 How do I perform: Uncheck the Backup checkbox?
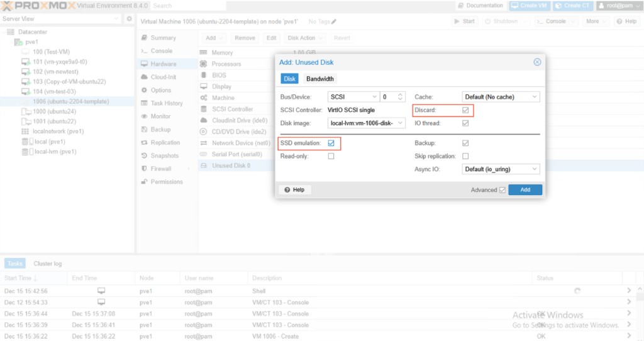tap(465, 143)
